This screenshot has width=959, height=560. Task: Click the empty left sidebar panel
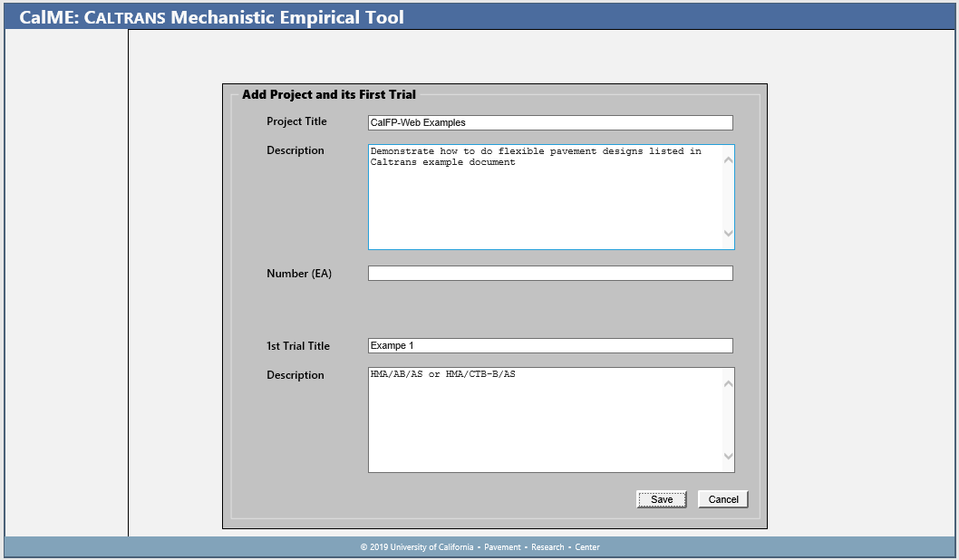[66, 281]
